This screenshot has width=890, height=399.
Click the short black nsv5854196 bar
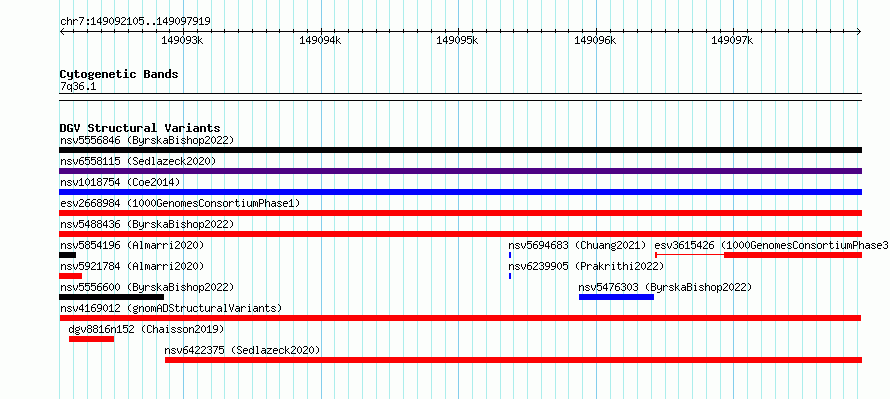(x=68, y=255)
